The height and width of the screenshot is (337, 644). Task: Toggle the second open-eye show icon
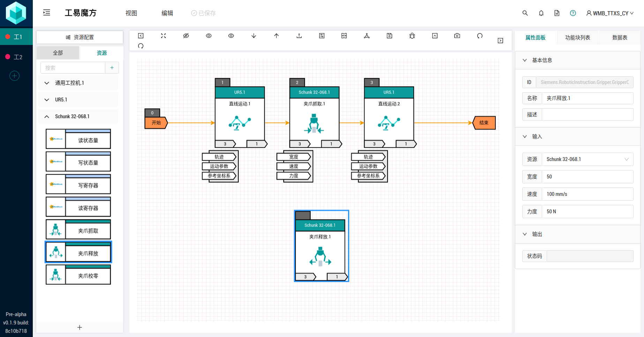[231, 36]
